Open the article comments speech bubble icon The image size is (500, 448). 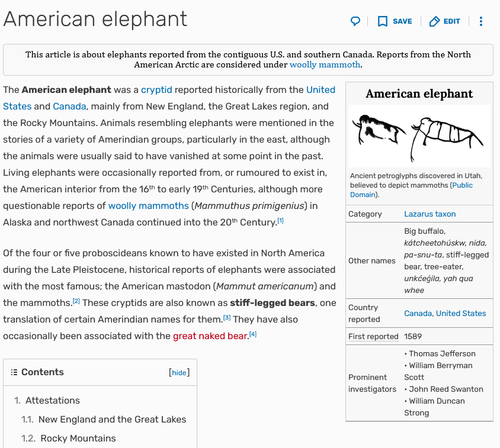[x=355, y=21]
